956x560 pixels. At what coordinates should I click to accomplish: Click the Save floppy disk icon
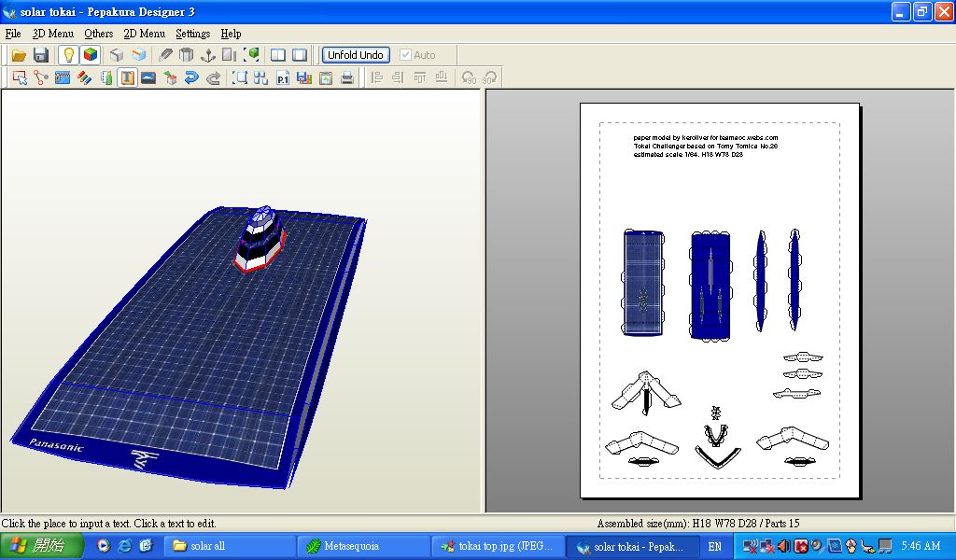[40, 55]
